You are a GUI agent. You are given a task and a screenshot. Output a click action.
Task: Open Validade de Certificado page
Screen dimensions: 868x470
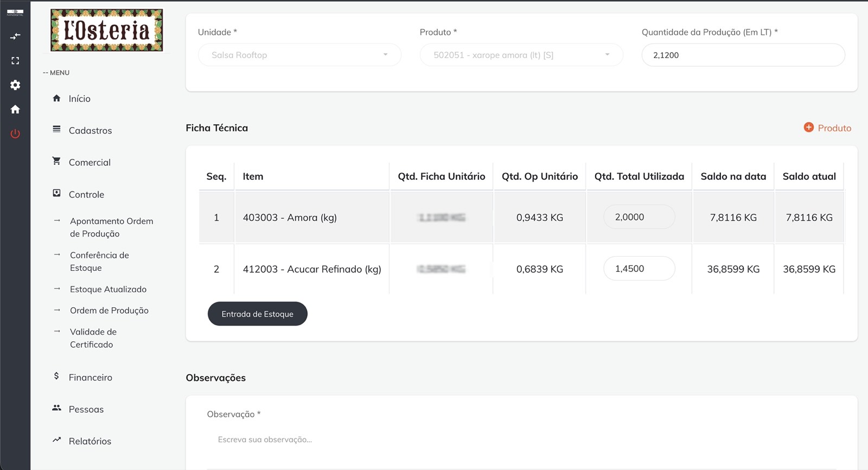(93, 338)
